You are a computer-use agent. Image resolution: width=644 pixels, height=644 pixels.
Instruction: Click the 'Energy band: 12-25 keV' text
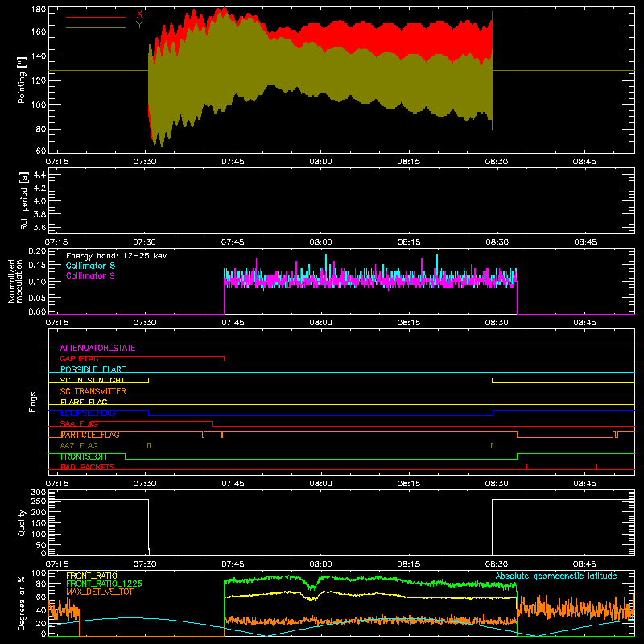[x=117, y=256]
